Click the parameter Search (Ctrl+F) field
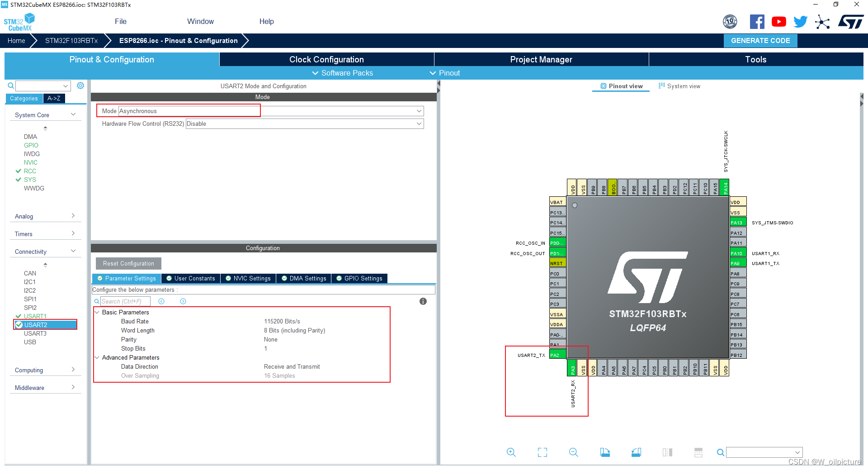Screen dimensions: 868x470 125,301
